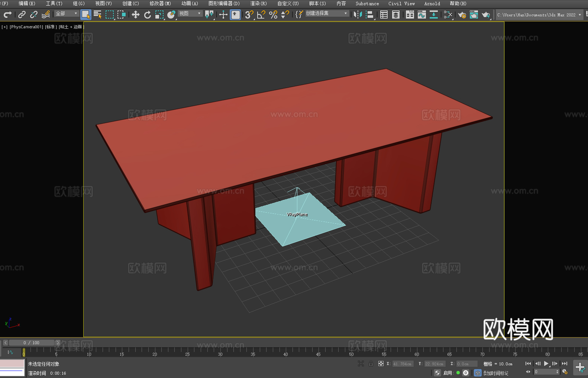588x378 pixels.
Task: Toggle the Scene Explorer
Action: tap(384, 14)
